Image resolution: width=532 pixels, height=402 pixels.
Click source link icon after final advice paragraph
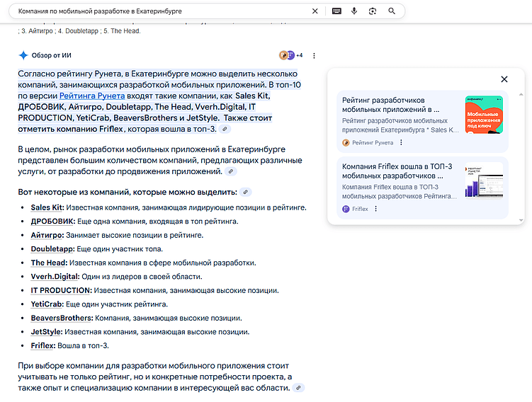coord(298,388)
